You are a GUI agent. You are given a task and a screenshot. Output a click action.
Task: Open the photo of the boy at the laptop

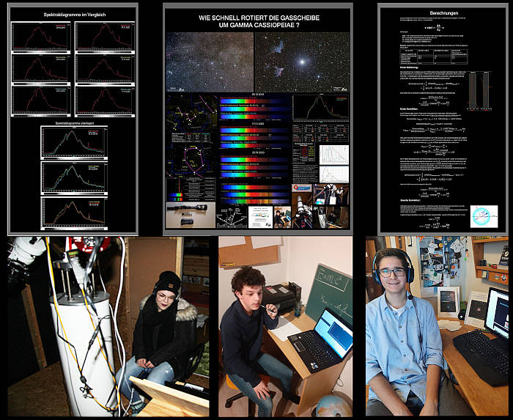[285, 326]
